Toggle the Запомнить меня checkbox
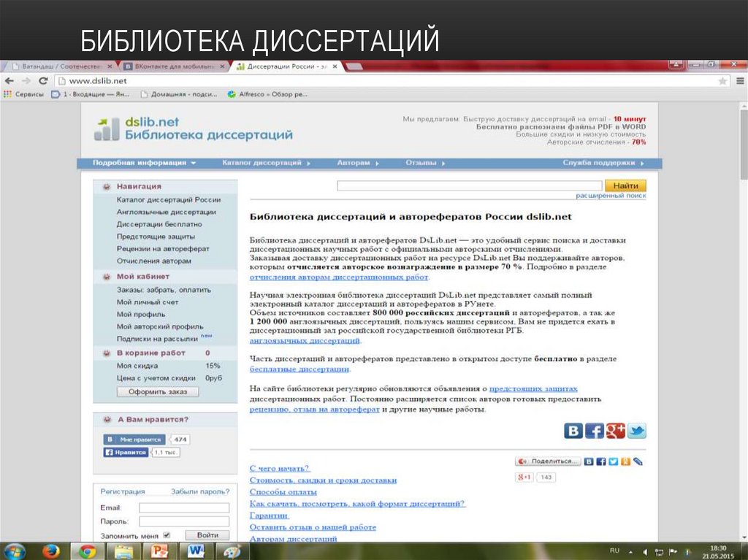 167,535
